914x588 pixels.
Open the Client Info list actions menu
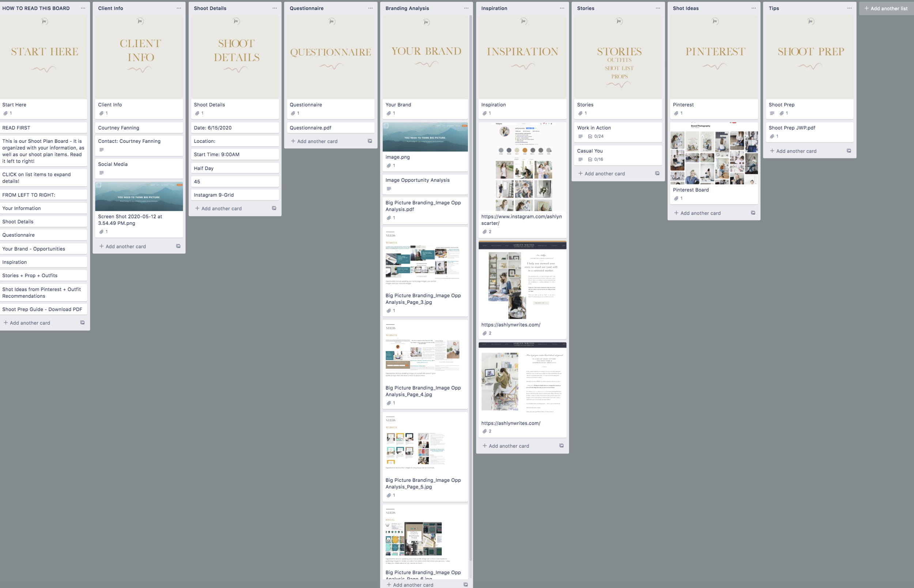[179, 8]
